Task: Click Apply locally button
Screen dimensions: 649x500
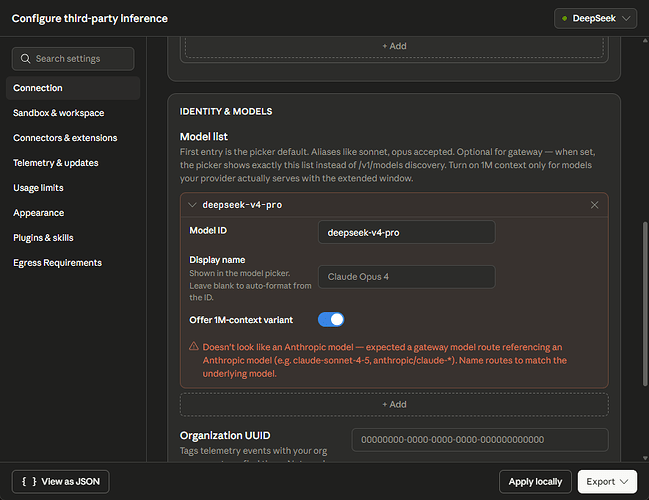Action: click(535, 481)
